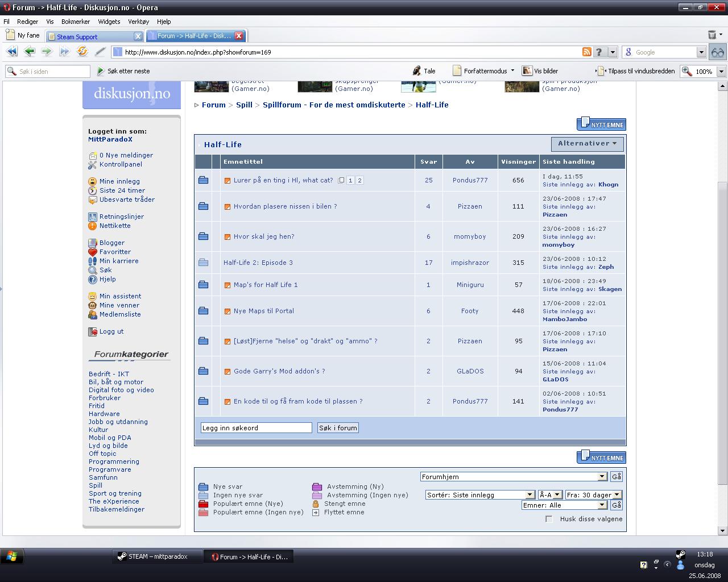Open the Rediger menu
The height and width of the screenshot is (582, 728).
pyautogui.click(x=27, y=22)
